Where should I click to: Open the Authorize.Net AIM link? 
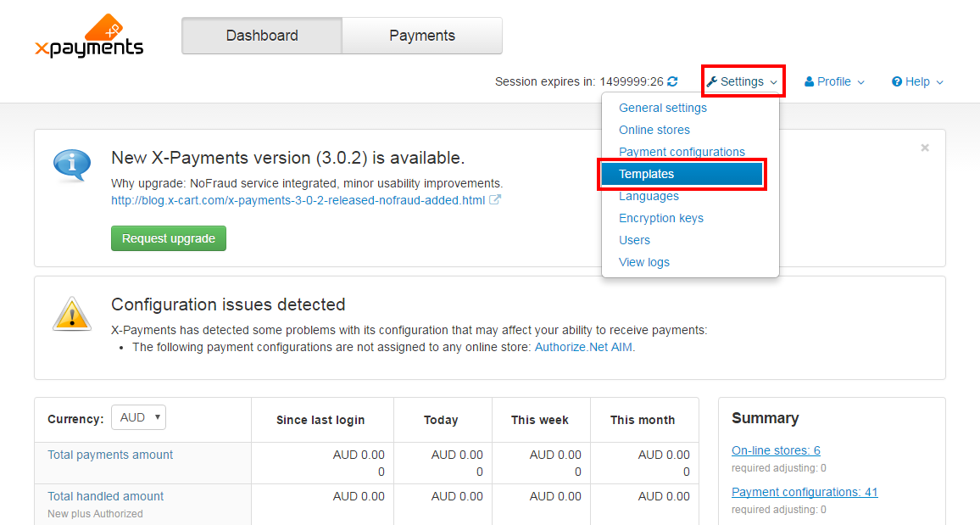583,347
